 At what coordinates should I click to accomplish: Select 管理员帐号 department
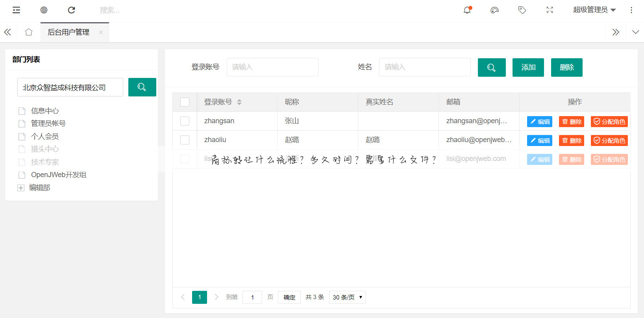(x=48, y=124)
